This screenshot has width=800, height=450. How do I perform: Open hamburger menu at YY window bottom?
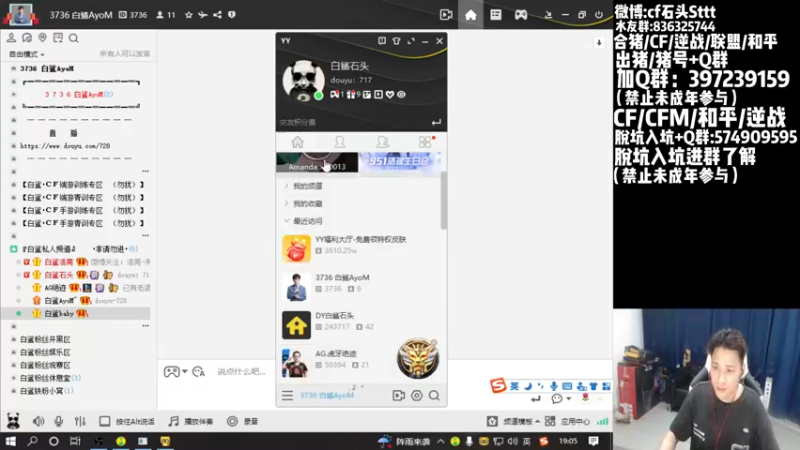287,395
